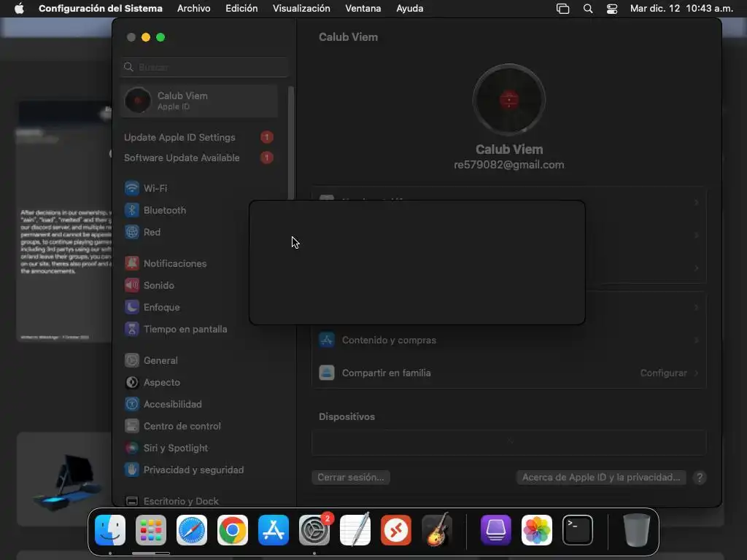Open the Edición menu
747x560 pixels.
[241, 9]
